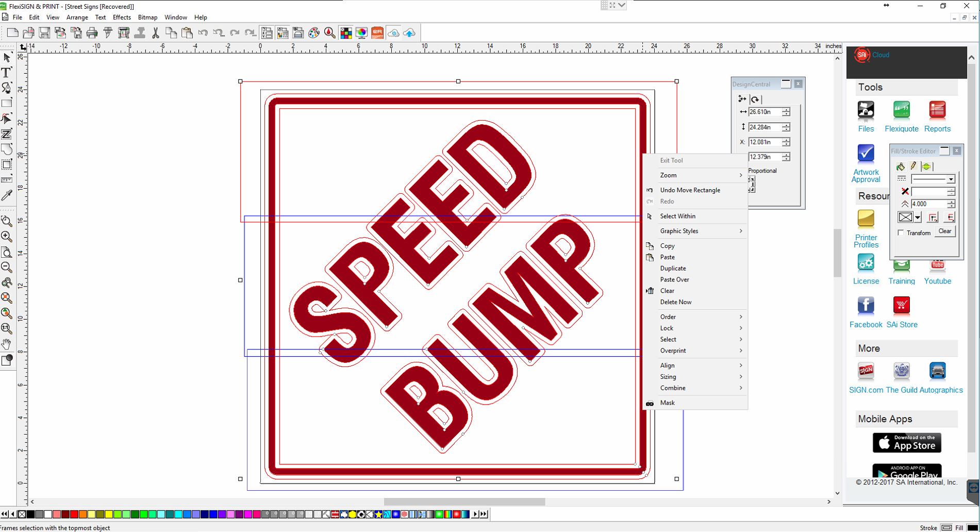
Task: Activate the Pan hand tool
Action: coord(7,344)
